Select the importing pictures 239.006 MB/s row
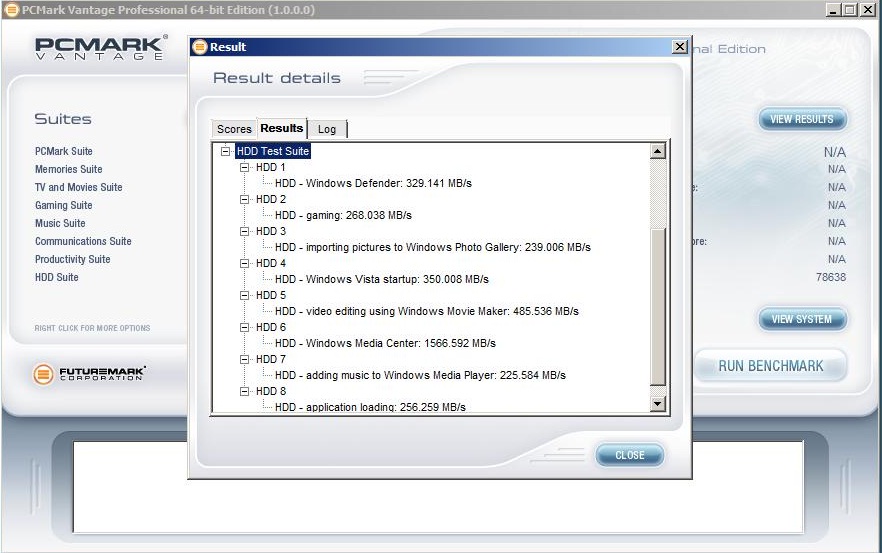This screenshot has width=882, height=553. click(x=433, y=248)
